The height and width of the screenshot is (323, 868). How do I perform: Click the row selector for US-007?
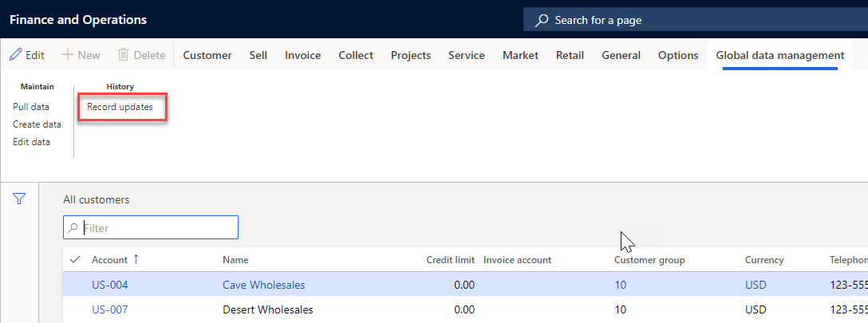tap(75, 309)
